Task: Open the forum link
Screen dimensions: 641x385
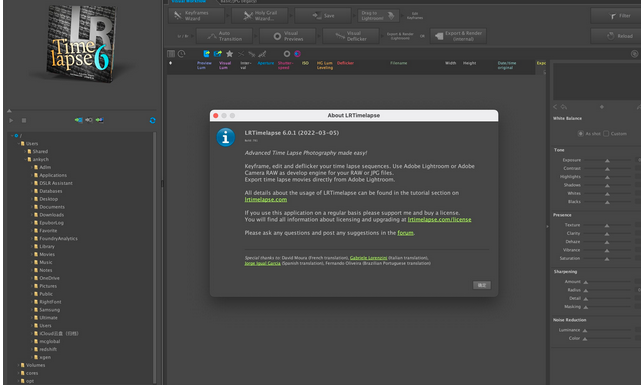Action: (405, 233)
